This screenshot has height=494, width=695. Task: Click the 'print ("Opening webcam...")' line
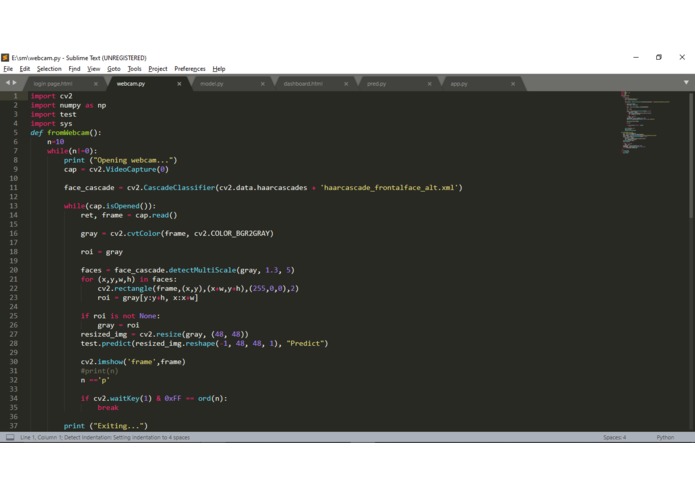pos(120,160)
